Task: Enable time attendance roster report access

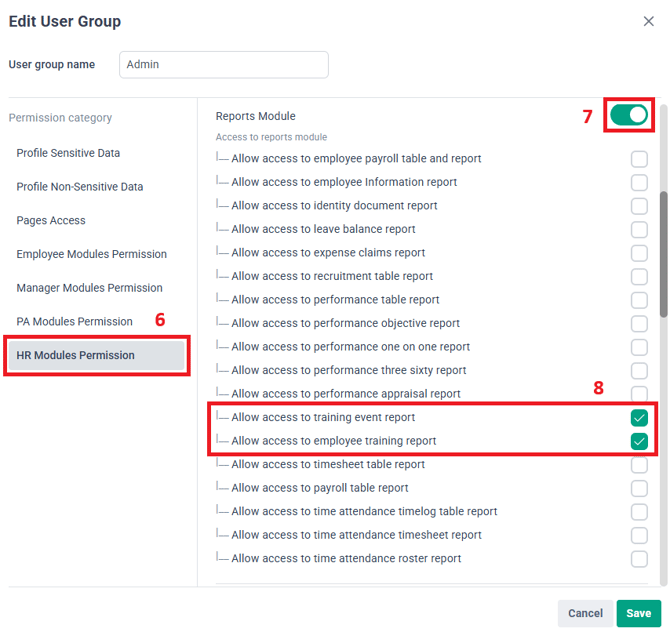Action: click(x=639, y=559)
